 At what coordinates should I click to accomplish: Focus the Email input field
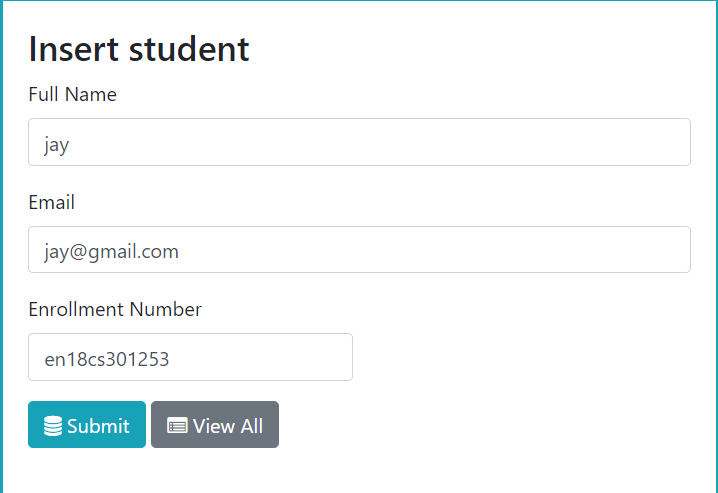359,249
